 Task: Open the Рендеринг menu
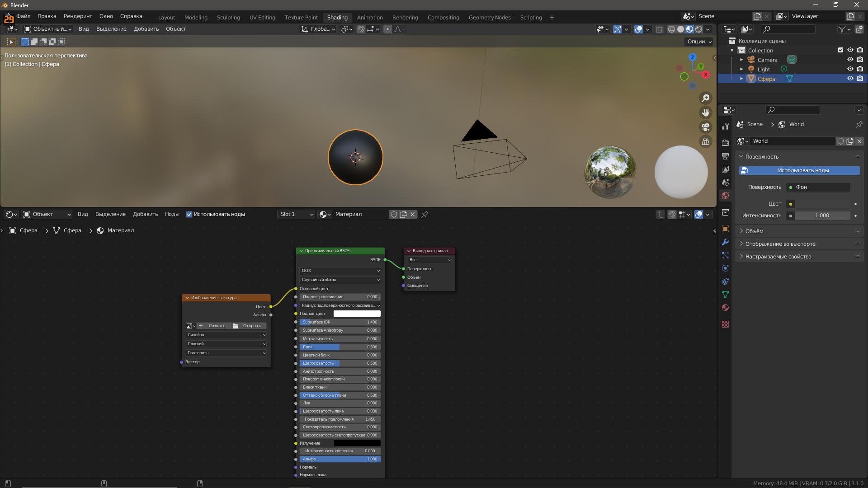tap(78, 16)
